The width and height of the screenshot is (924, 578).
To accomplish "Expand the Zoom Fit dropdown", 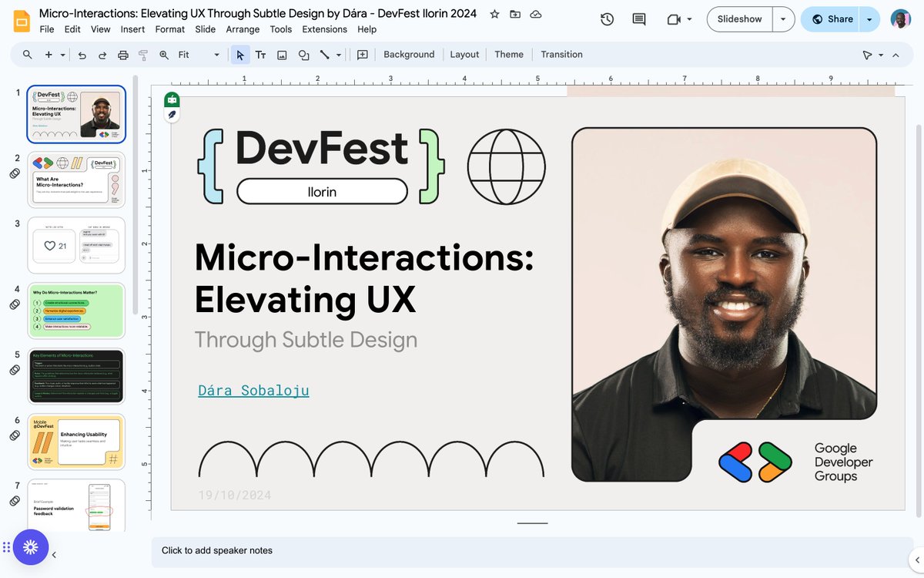I will (x=199, y=55).
